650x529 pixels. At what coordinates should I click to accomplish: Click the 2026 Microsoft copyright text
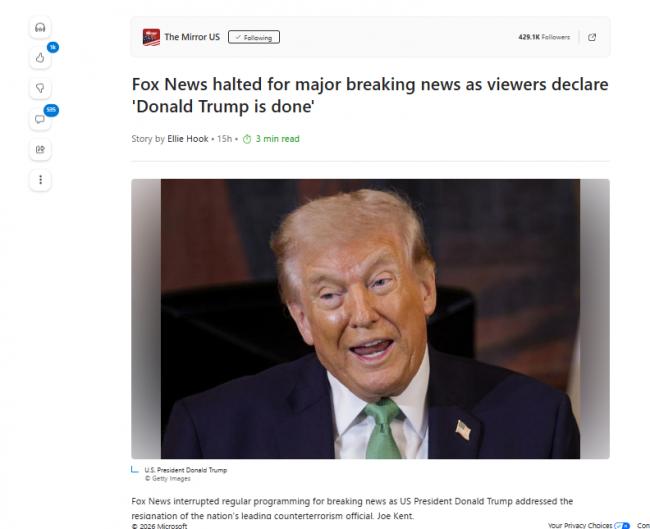(x=159, y=526)
